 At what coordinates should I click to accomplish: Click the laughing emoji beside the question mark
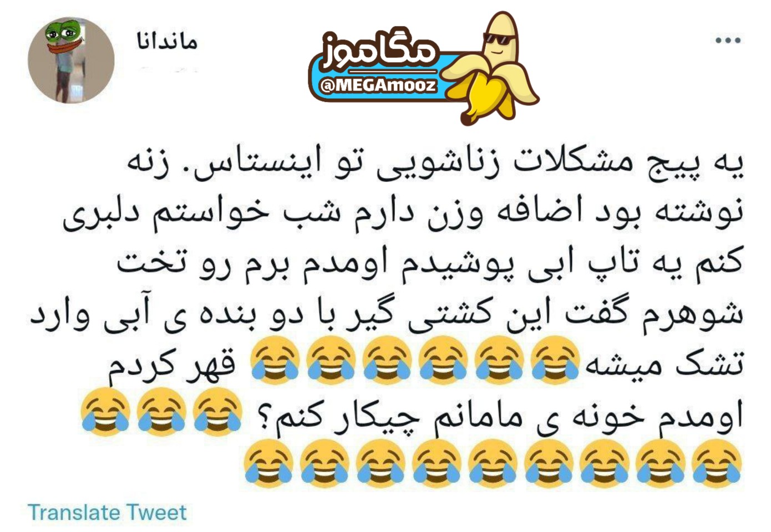pyautogui.click(x=217, y=412)
